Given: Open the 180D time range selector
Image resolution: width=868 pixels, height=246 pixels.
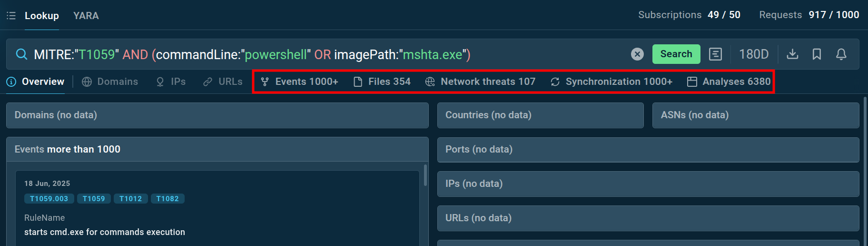Looking at the screenshot, I should click(753, 54).
